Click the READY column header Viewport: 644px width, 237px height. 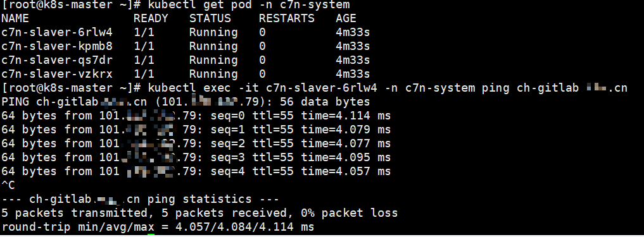click(151, 18)
